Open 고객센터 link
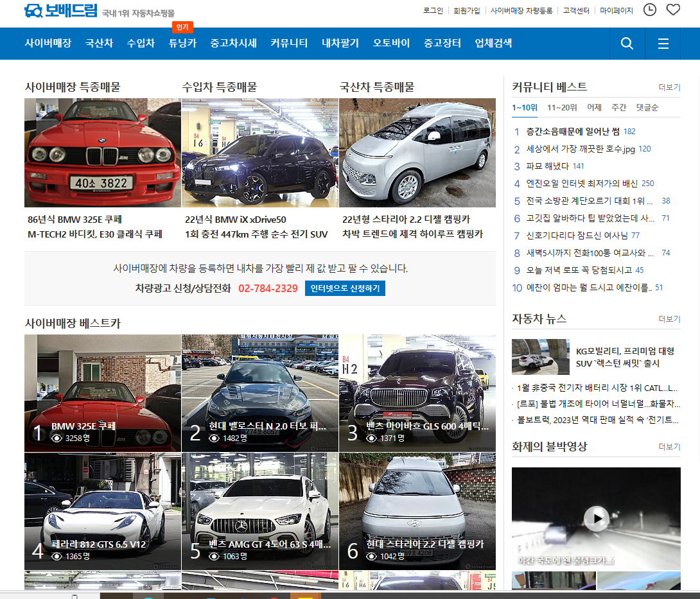 coord(576,10)
